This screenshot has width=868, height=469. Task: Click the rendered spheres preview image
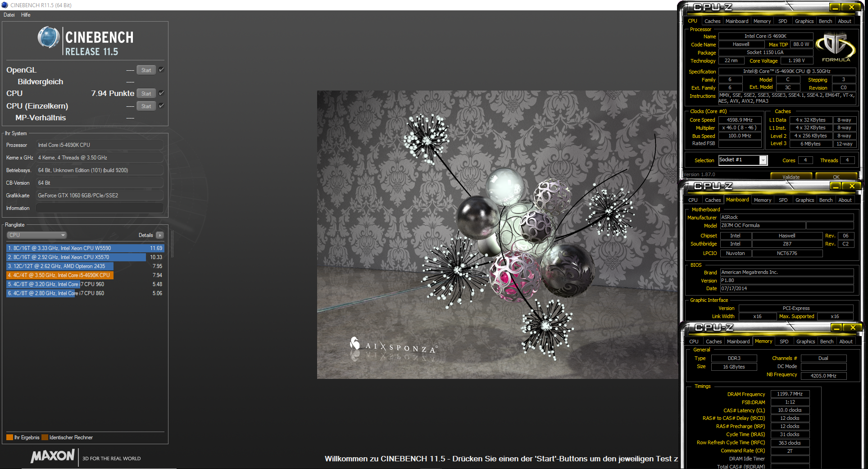coord(497,235)
